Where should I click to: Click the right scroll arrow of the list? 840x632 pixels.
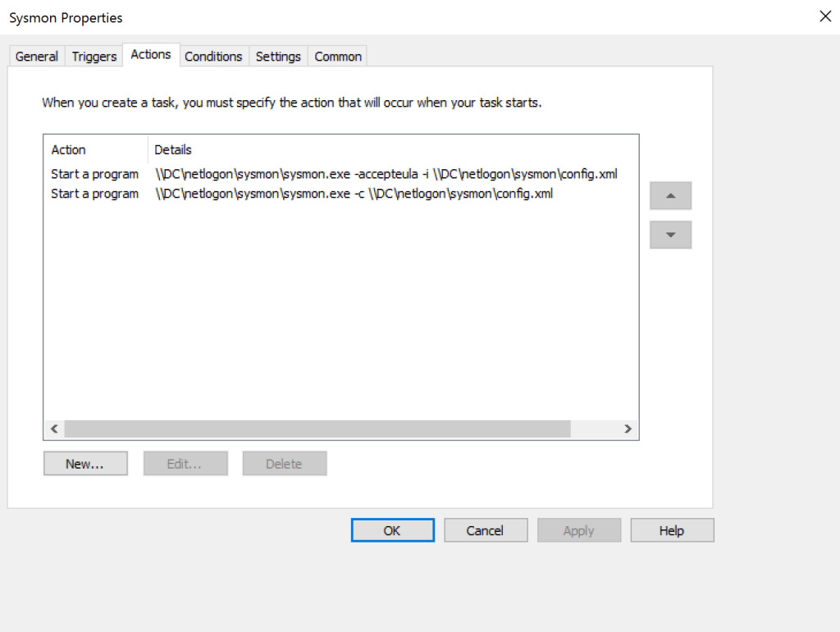(628, 429)
